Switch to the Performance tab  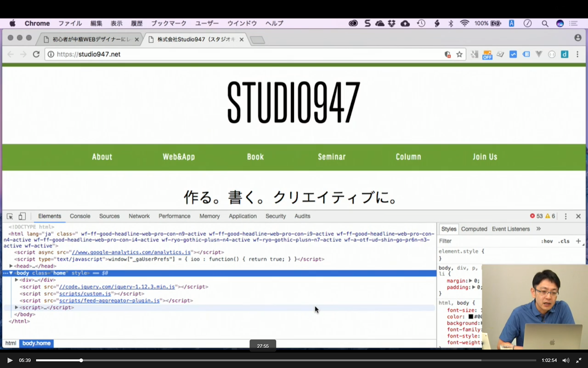point(175,216)
